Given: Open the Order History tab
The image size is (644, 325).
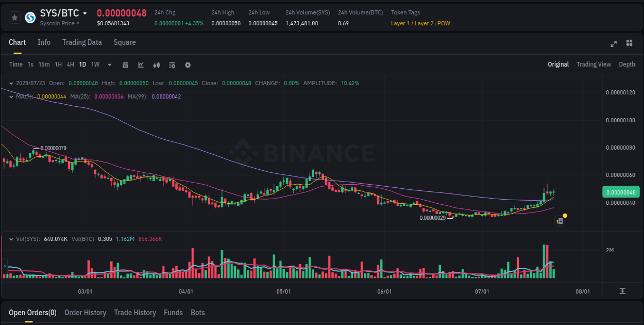Looking at the screenshot, I should point(85,313).
